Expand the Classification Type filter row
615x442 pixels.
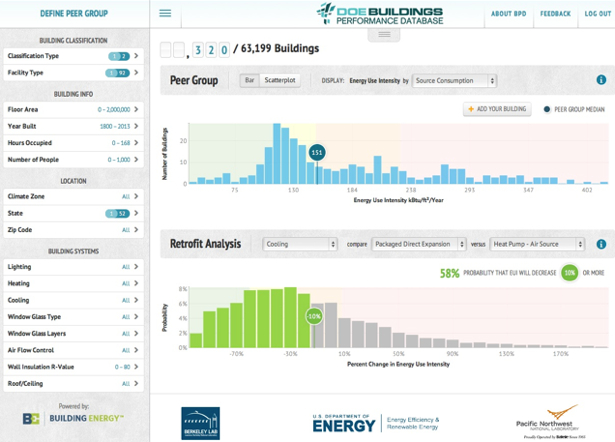click(74, 56)
